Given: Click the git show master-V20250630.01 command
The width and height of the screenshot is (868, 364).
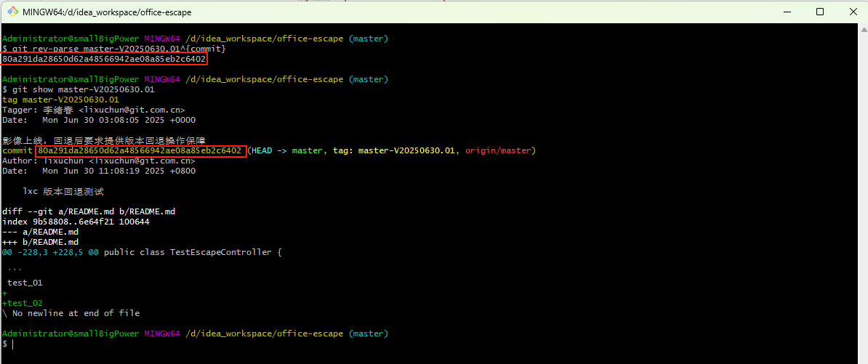Looking at the screenshot, I should tap(78, 89).
